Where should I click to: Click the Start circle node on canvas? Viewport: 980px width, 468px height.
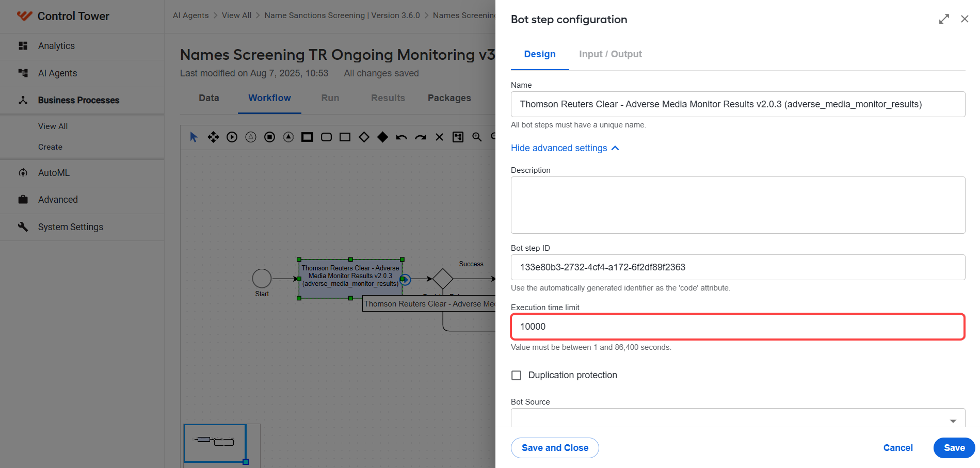coord(262,279)
